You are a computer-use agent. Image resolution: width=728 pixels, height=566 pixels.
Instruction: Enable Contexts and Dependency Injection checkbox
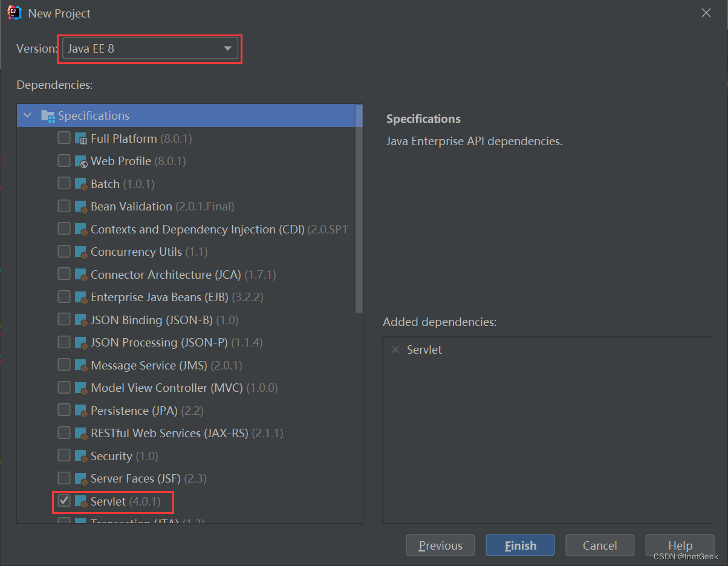click(x=64, y=229)
